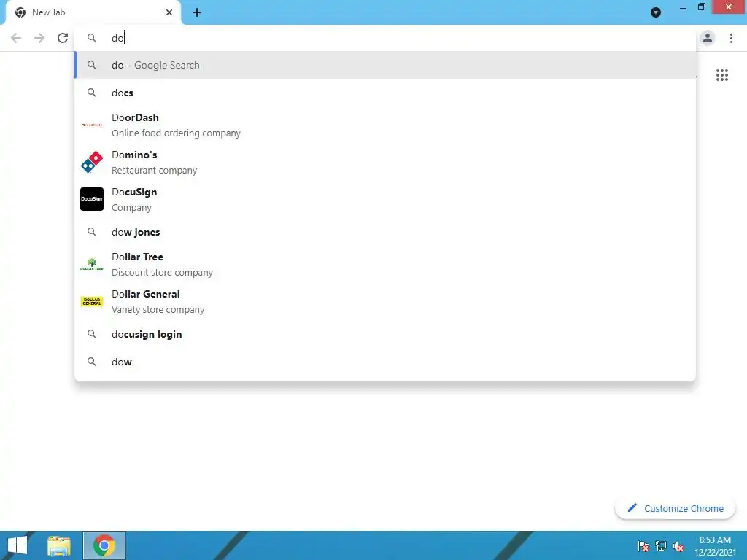The height and width of the screenshot is (560, 747).
Task: Reload the current page
Action: click(x=63, y=38)
